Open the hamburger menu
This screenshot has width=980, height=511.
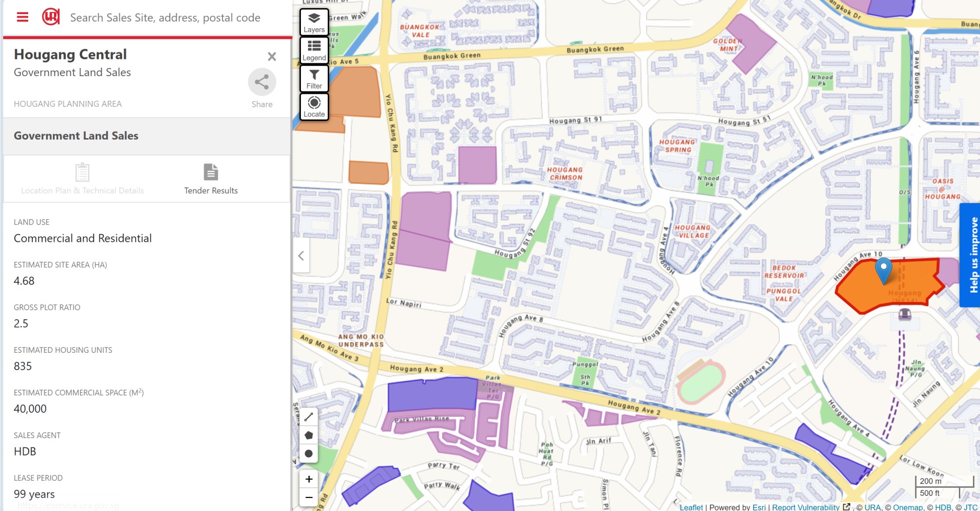pyautogui.click(x=22, y=17)
